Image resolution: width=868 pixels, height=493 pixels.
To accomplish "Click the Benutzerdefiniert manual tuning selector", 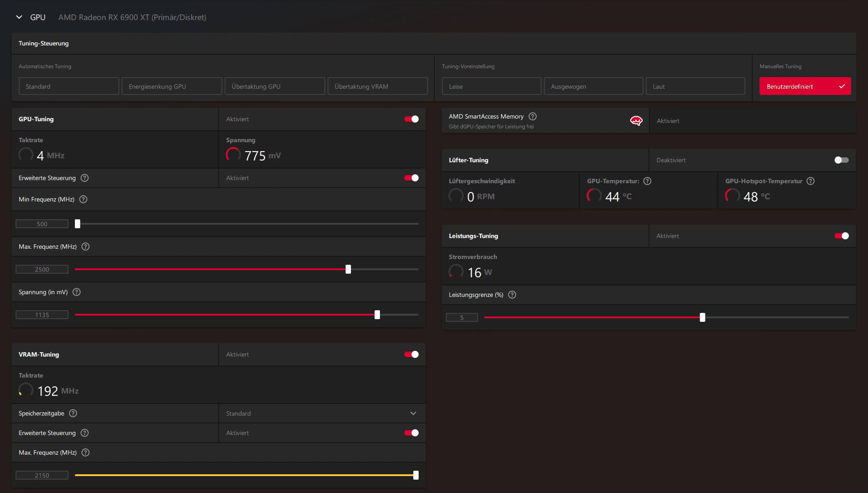I will (805, 86).
